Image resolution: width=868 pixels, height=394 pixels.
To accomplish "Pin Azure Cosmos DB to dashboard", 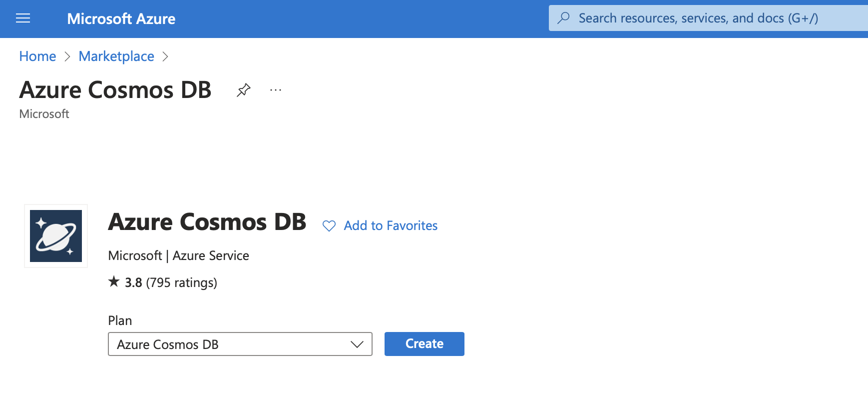I will coord(243,90).
